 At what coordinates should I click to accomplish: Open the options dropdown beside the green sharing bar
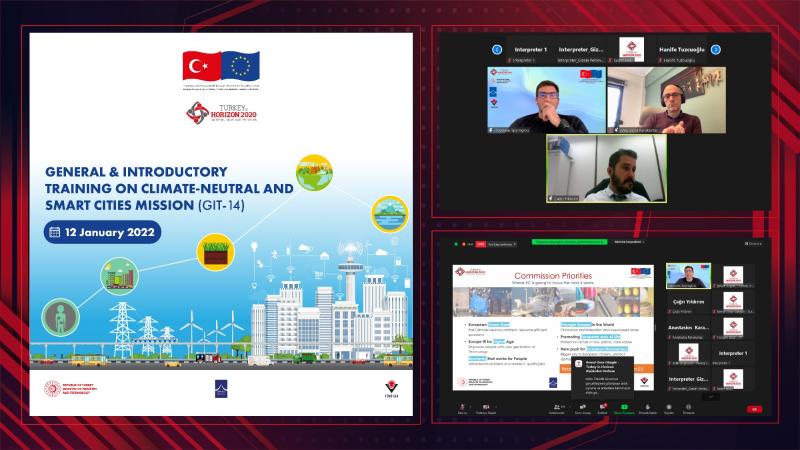coord(630,242)
